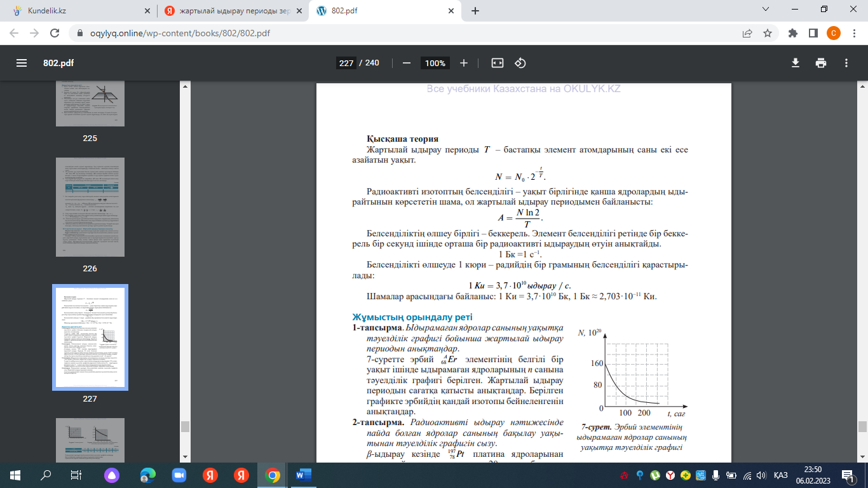868x488 pixels.
Task: Close the жартылай ыдырау периоды tab
Action: (x=299, y=11)
